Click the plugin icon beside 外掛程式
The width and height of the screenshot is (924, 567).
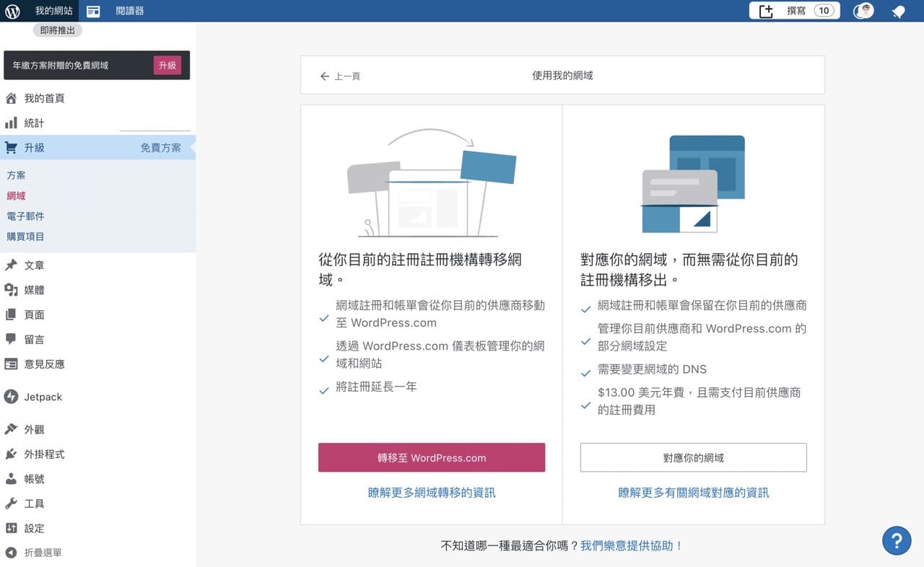(x=11, y=454)
